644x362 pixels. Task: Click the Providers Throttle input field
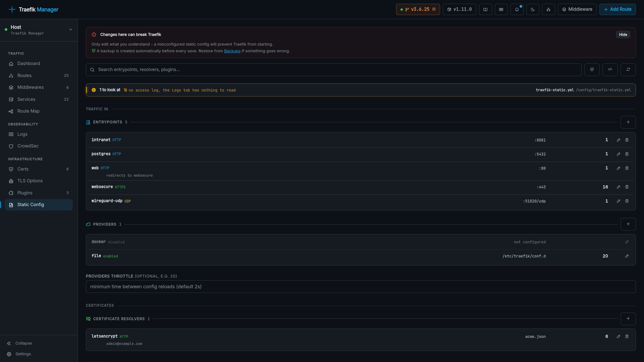tap(361, 287)
